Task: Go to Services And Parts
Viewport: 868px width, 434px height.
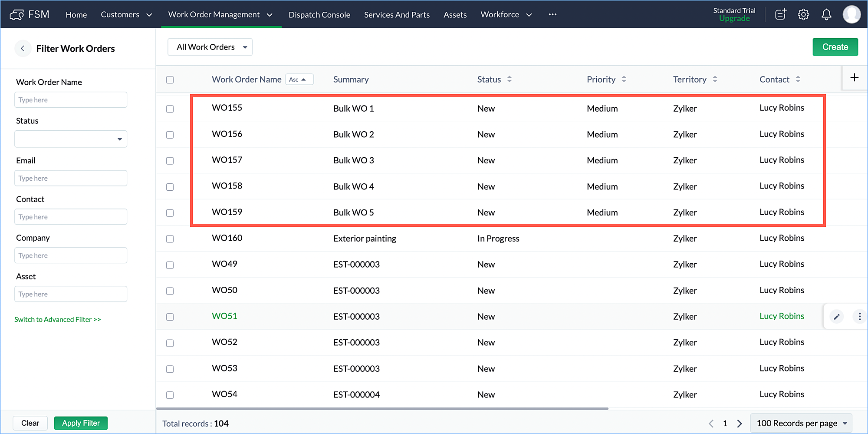Action: [397, 15]
